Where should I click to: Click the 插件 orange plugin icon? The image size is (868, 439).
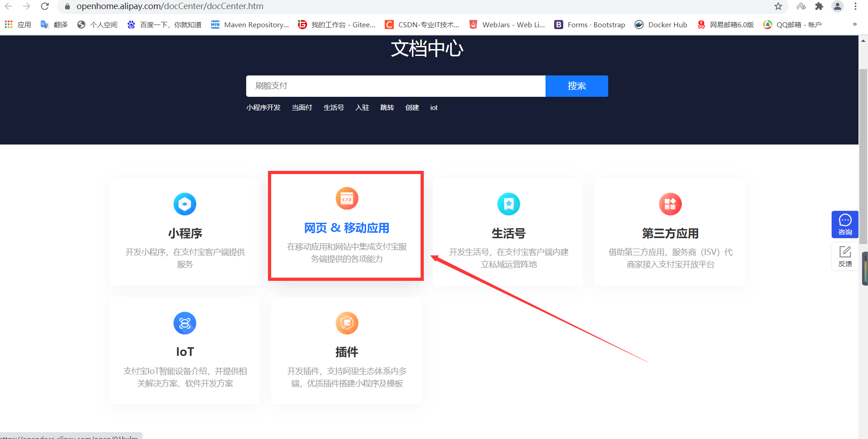(x=347, y=323)
